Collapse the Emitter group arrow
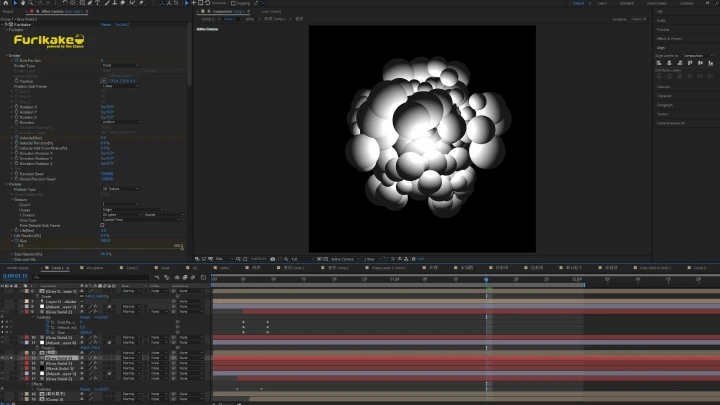 [7, 55]
